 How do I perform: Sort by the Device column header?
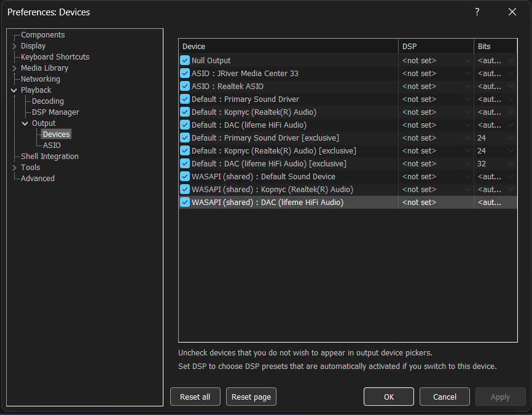288,47
